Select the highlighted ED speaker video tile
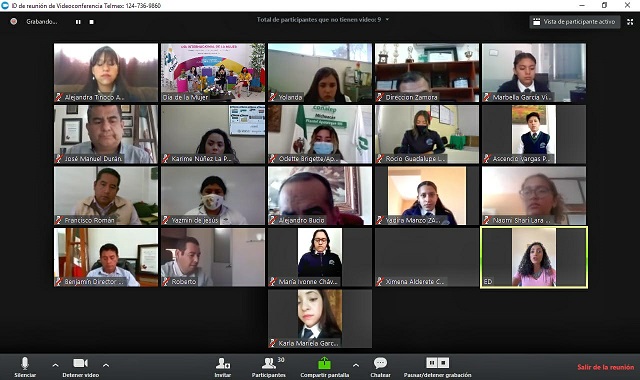Viewport: 640px width, 380px height. pyautogui.click(x=534, y=258)
